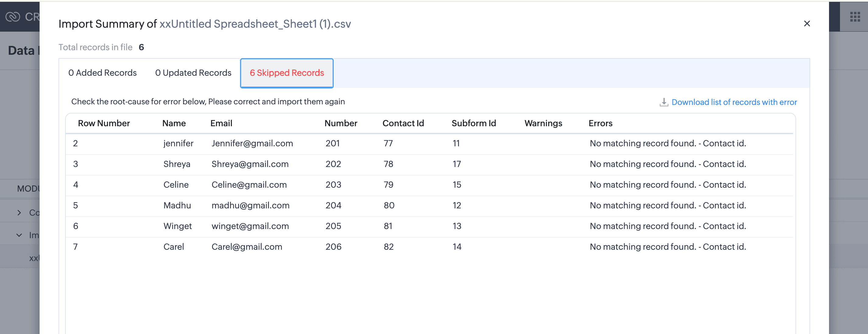This screenshot has width=868, height=334.
Task: Click Shreya@gmail.com email cell
Action: (250, 164)
